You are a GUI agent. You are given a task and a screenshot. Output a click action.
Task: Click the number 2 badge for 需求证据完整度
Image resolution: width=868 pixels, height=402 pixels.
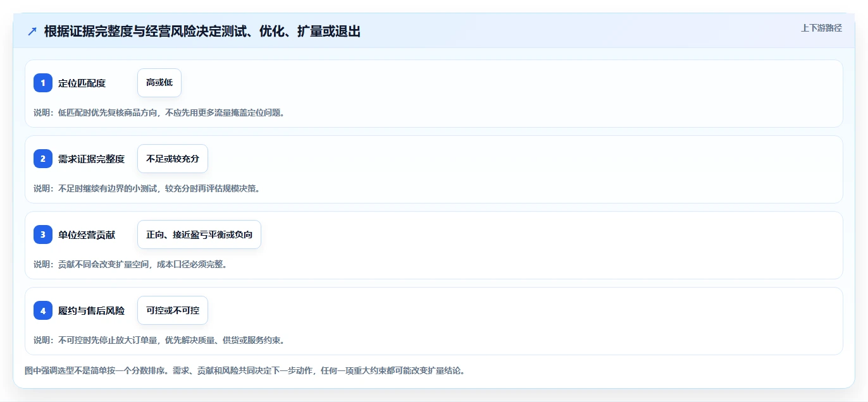coord(43,159)
